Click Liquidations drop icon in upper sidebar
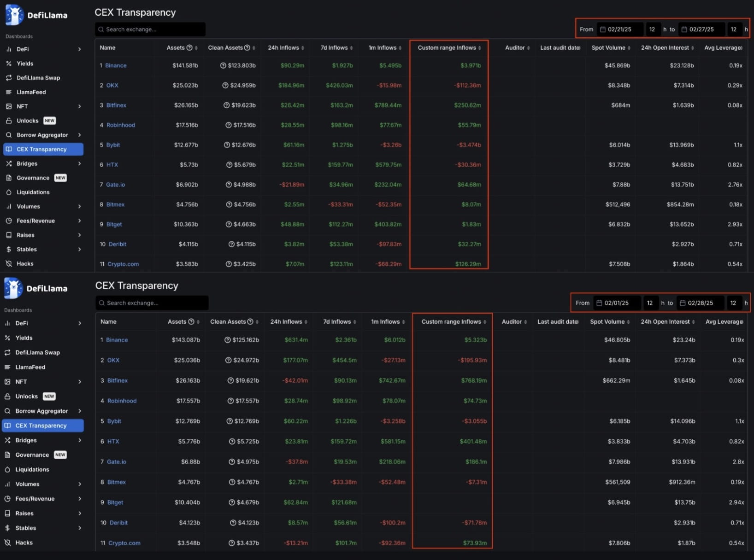Screen dimensions: 754x560 pos(9,192)
